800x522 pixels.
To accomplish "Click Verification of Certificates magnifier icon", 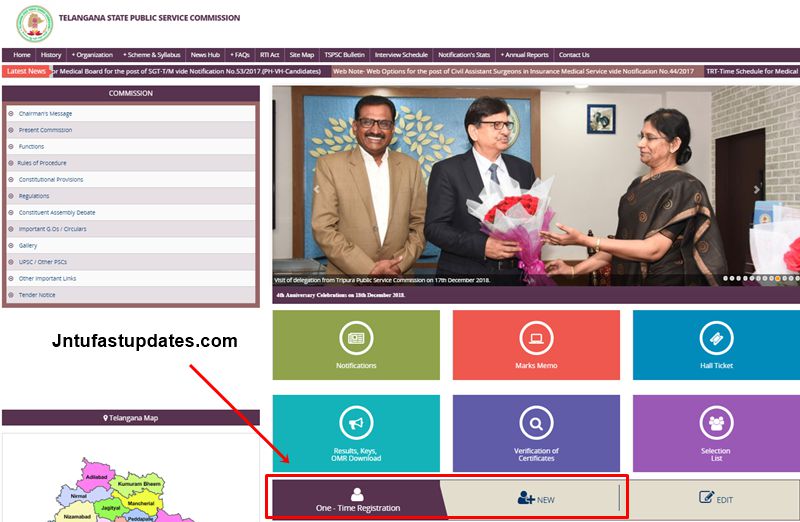I will point(536,423).
